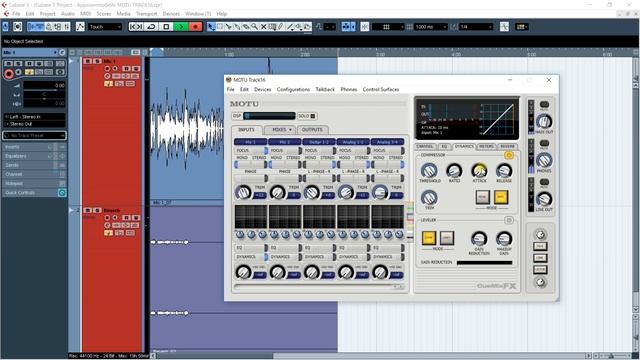Switch to the INPUTS tab
The image size is (640, 360).
(247, 130)
